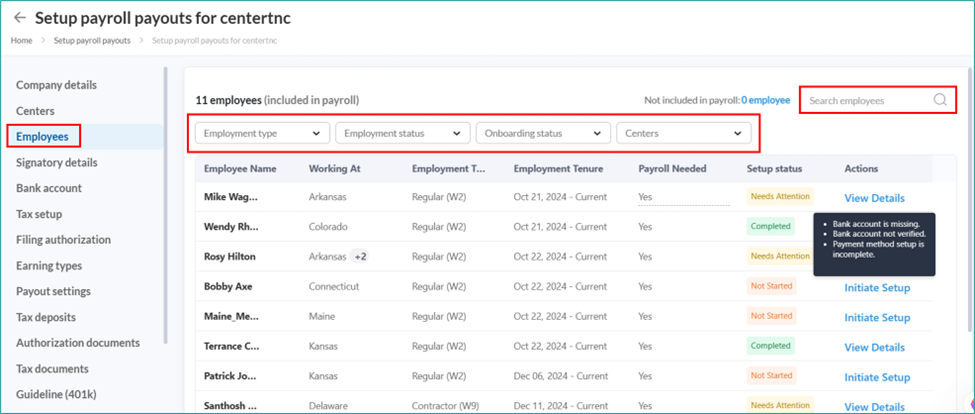Click Not Started badge for Maine_Me...
Screen dimensions: 975x414
[771, 316]
